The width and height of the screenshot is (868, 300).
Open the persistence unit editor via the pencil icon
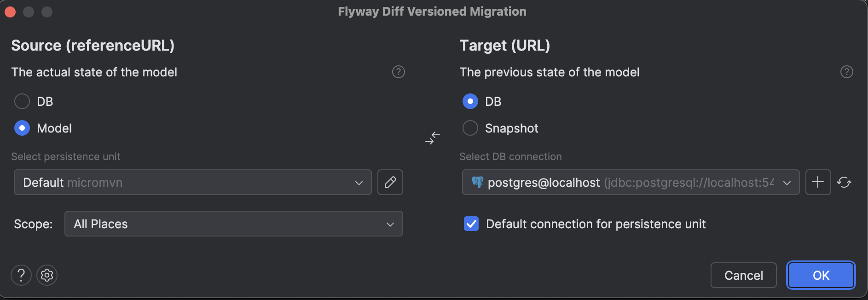[x=390, y=182]
